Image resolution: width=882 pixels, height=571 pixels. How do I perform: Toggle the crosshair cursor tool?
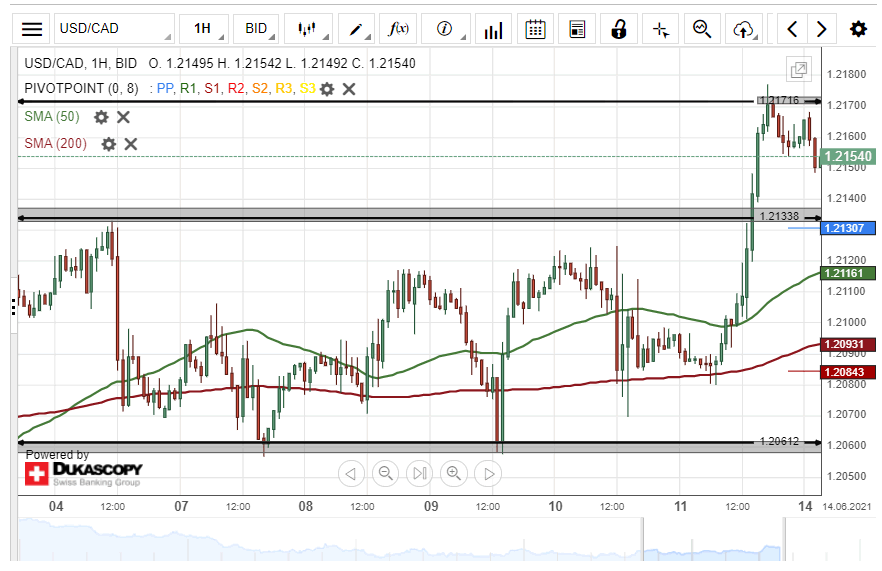(660, 29)
